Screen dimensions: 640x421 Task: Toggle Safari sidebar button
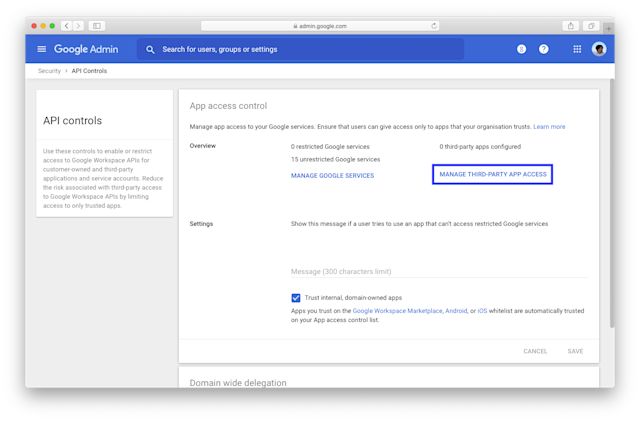click(x=97, y=26)
